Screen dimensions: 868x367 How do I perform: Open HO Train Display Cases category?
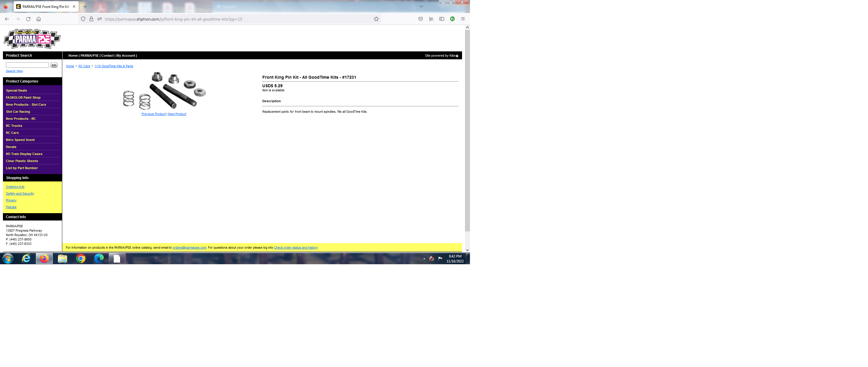click(24, 154)
